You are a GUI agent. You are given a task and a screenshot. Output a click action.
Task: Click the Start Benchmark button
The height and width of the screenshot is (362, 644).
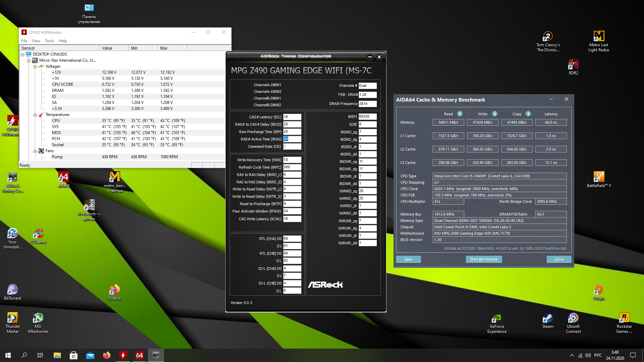click(x=483, y=259)
